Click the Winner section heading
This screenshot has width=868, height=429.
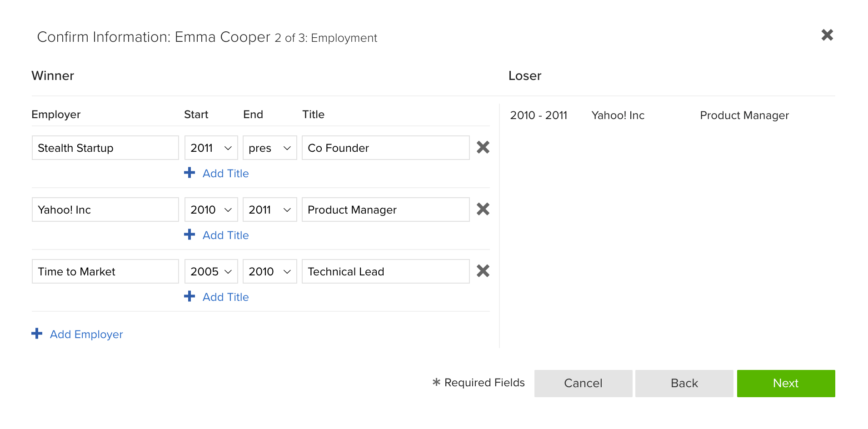(53, 76)
